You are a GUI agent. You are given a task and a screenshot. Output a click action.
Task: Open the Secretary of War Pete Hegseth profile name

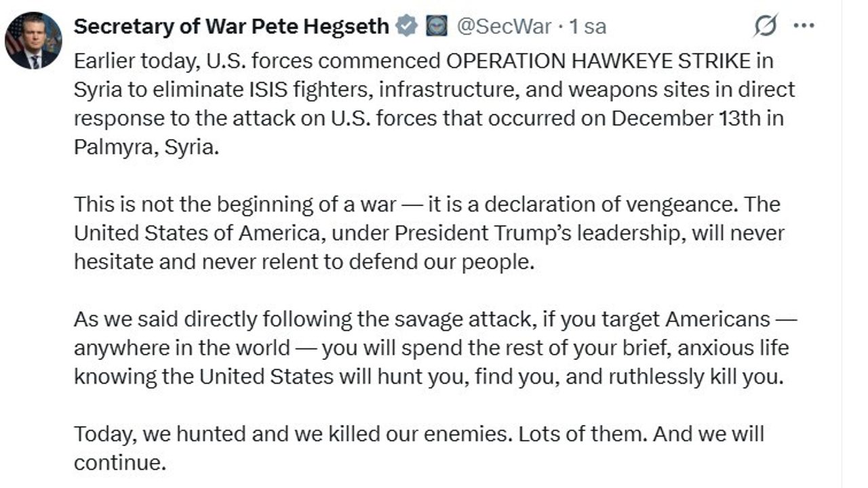click(231, 26)
